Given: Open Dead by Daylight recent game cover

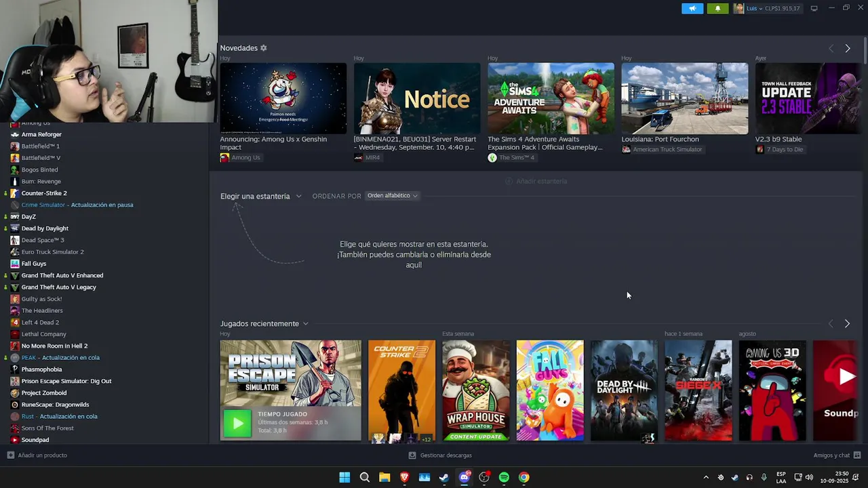Looking at the screenshot, I should coord(624,390).
